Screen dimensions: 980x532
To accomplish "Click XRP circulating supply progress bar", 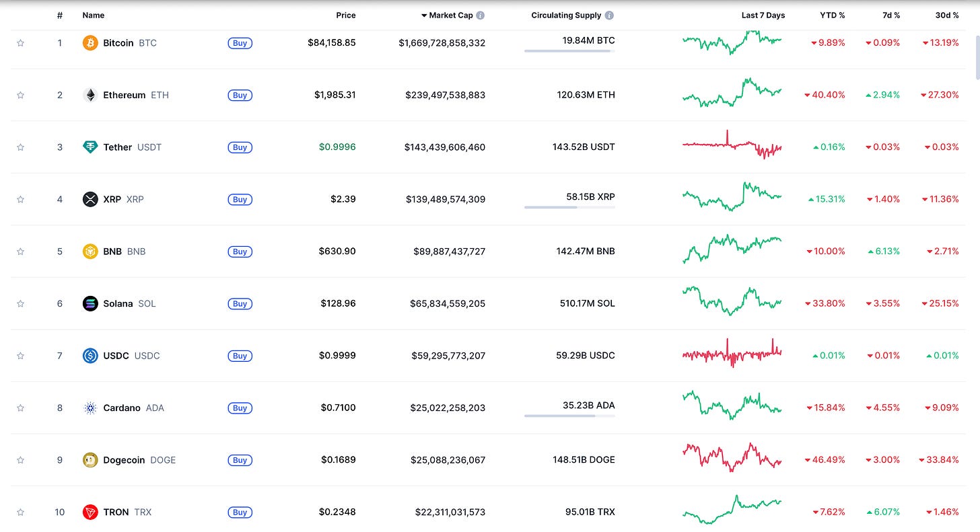I will pos(569,207).
